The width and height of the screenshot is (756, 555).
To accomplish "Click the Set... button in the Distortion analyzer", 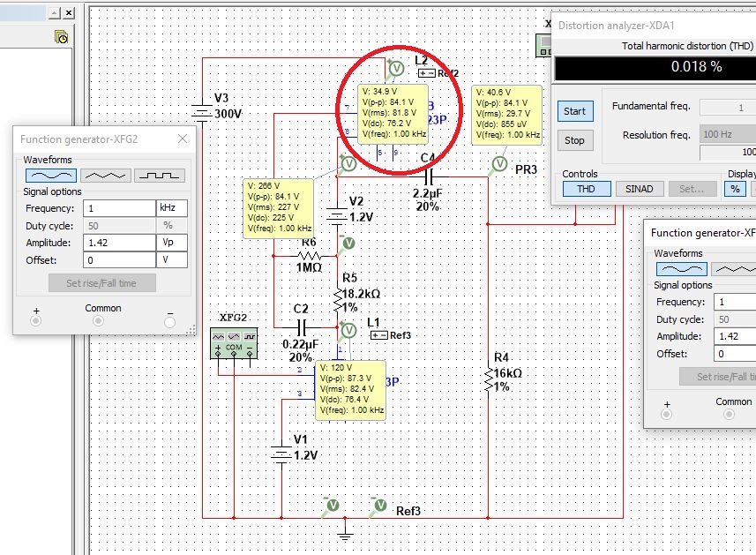I will [692, 189].
